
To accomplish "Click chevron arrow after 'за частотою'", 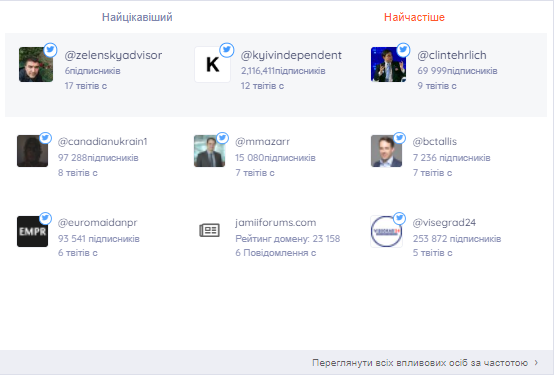I will click(x=536, y=363).
